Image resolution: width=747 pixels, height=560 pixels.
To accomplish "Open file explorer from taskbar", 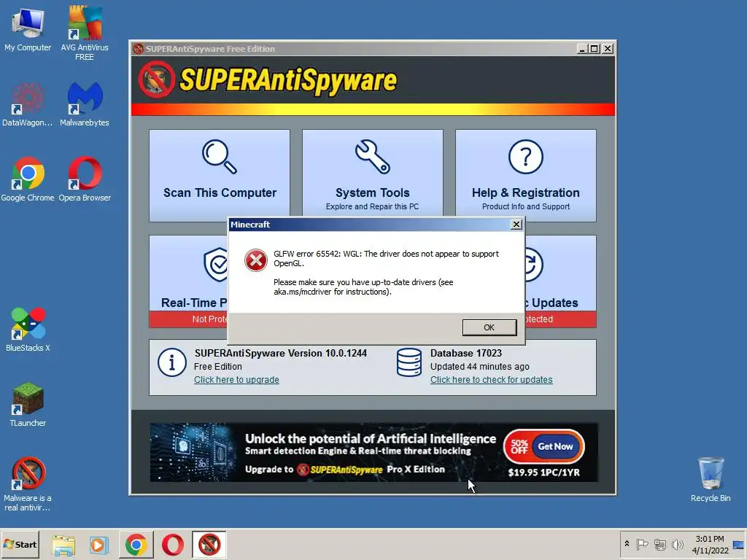I will coord(64,545).
